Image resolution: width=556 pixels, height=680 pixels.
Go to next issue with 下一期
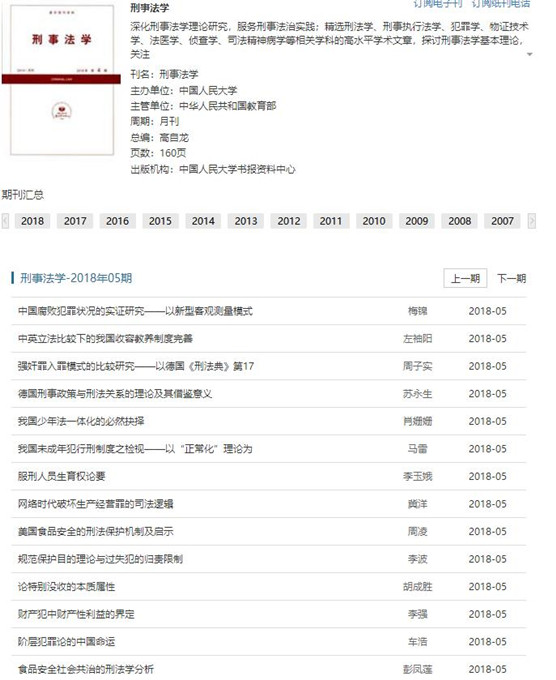tap(511, 278)
